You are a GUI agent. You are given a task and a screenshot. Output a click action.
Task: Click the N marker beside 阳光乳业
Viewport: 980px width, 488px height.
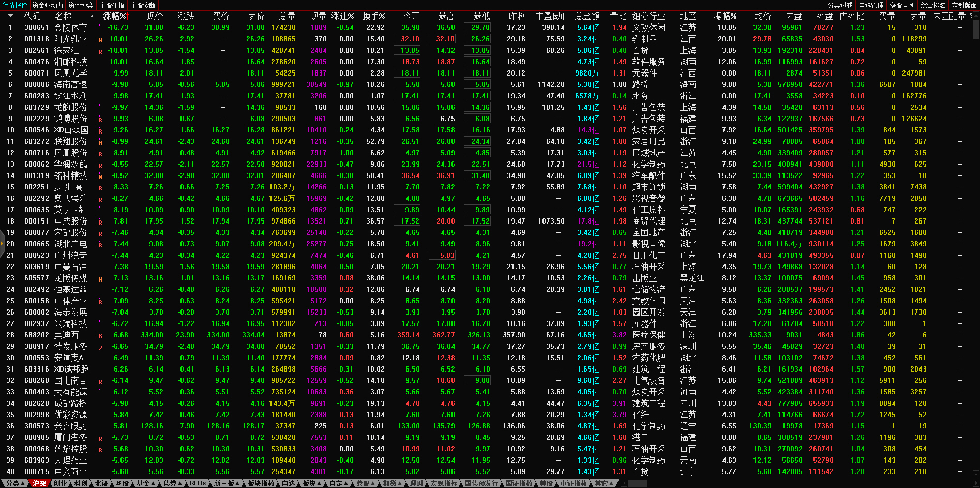click(100, 40)
